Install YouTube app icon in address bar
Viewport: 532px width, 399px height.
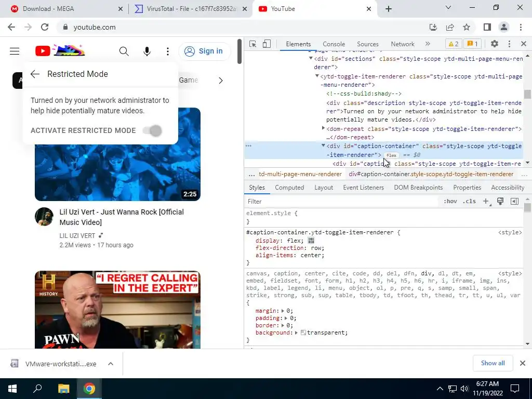tap(433, 27)
